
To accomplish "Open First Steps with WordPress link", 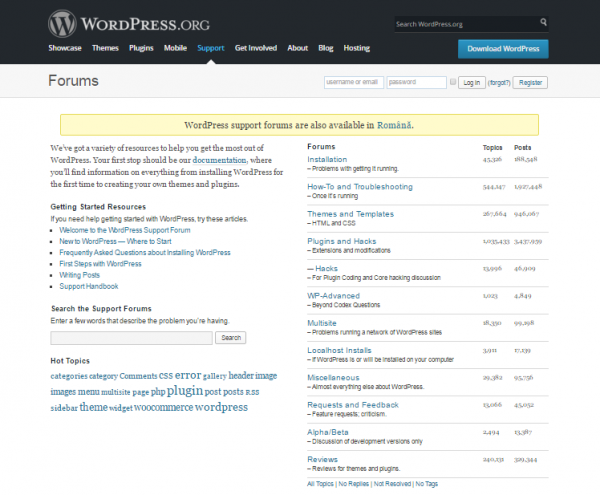I will [100, 264].
